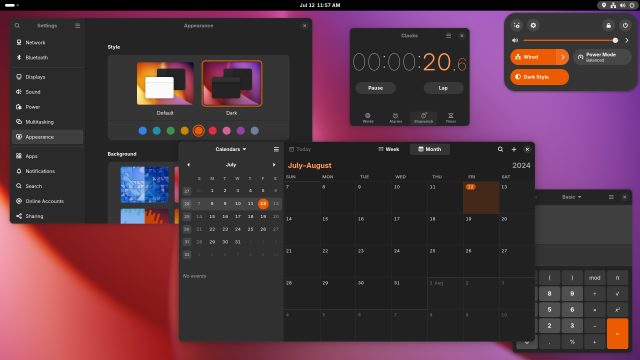The width and height of the screenshot is (640, 360).
Task: Click the square root key in Calculator
Action: pos(617,293)
